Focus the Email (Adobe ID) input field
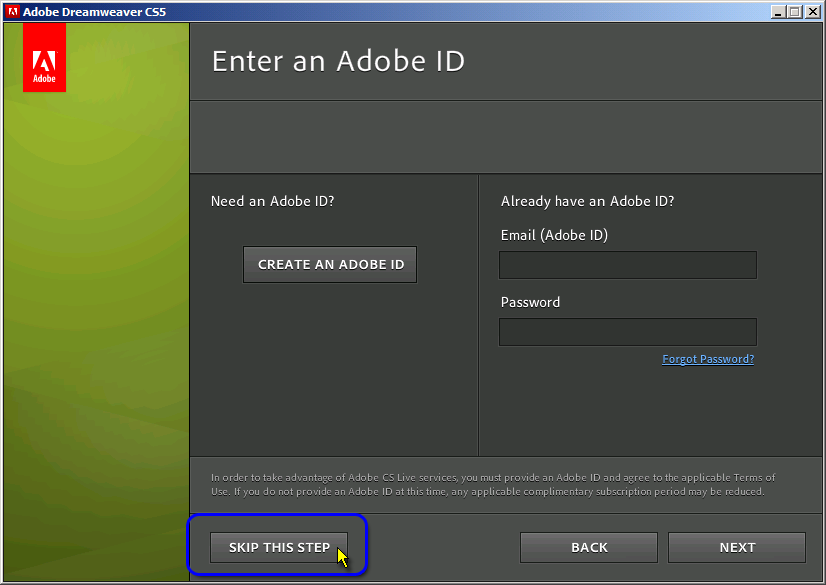Image resolution: width=826 pixels, height=585 pixels. coord(628,265)
